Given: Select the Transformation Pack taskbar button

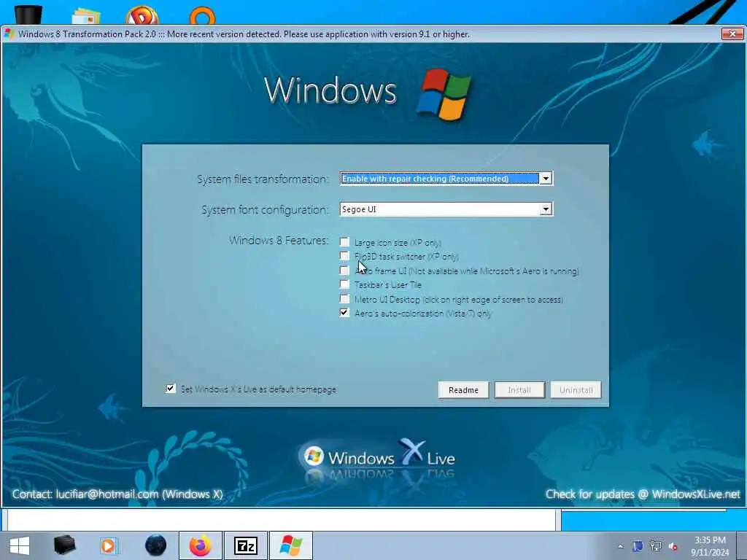Looking at the screenshot, I should coord(291,545).
